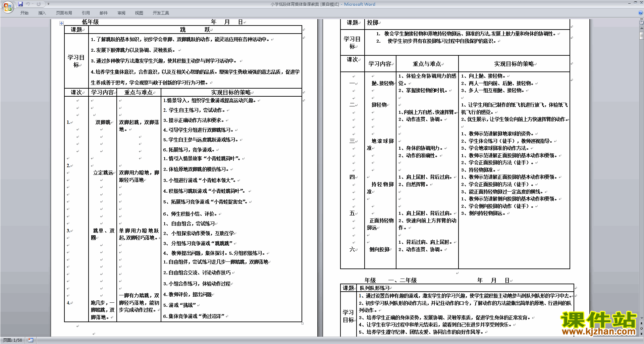Switch to the 视图 tab
644x344 pixels.
pos(139,13)
